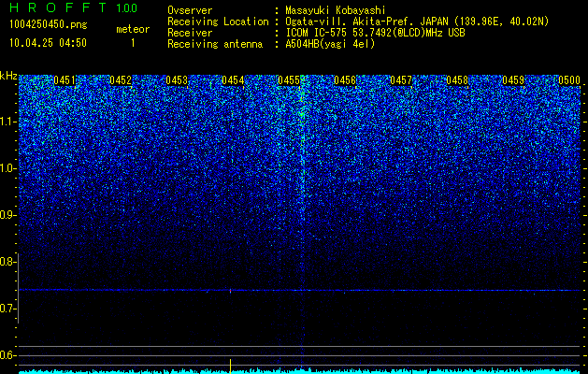Viewport: 588px width, 374px height.
Task: Click the red meteor echo dot on carrier line
Action: point(230,291)
